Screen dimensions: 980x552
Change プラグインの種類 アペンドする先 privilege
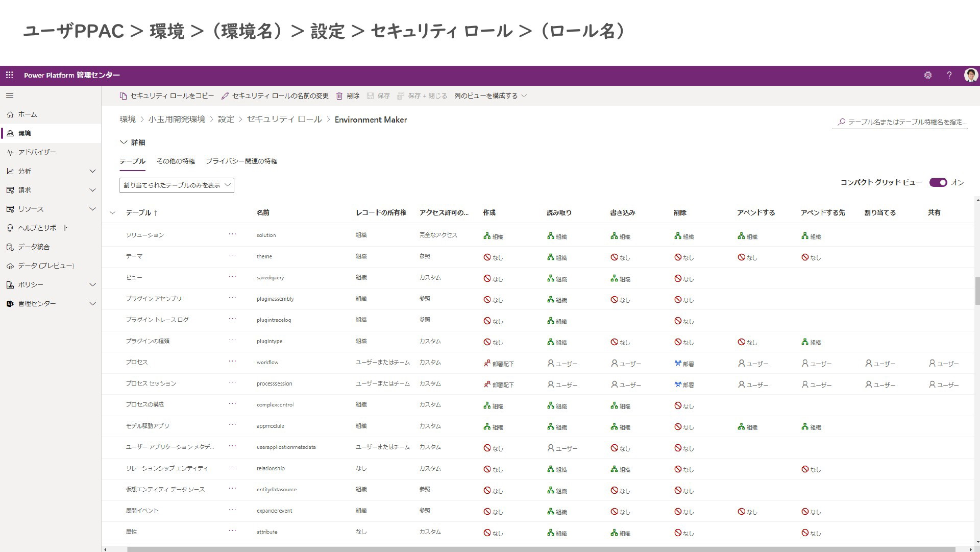(x=811, y=342)
